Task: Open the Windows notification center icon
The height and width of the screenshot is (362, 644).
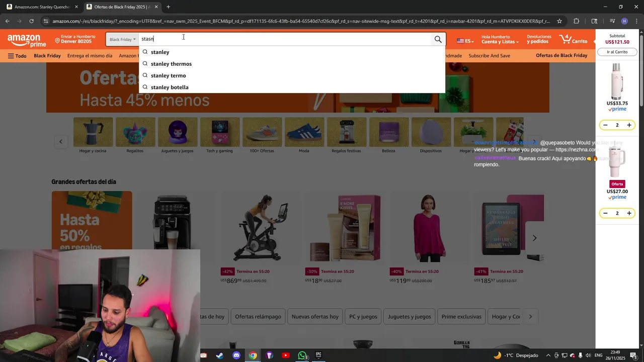Action: click(633, 355)
